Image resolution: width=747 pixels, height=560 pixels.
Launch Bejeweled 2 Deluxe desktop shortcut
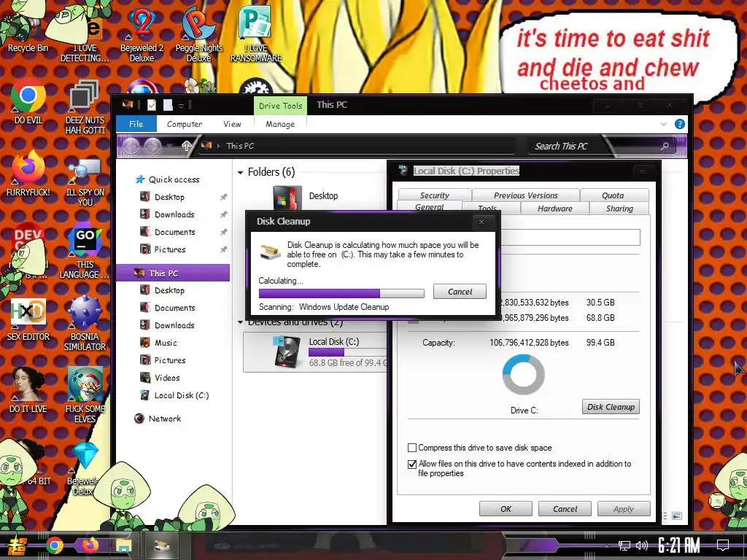[x=142, y=34]
